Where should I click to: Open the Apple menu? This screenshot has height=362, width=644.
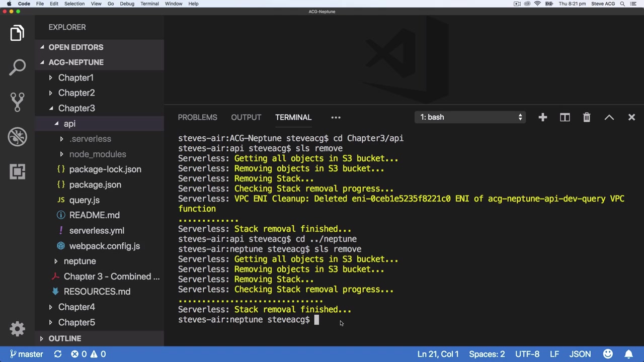tap(9, 4)
